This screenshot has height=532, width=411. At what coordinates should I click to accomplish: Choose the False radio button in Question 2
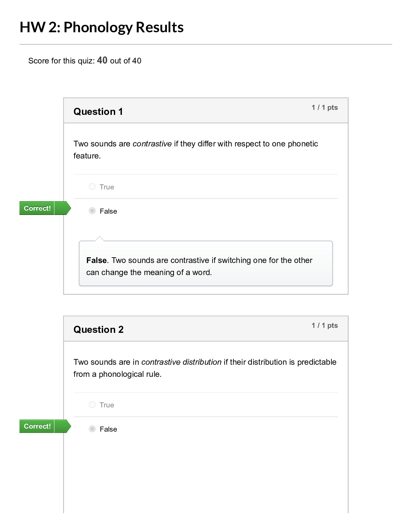click(92, 429)
